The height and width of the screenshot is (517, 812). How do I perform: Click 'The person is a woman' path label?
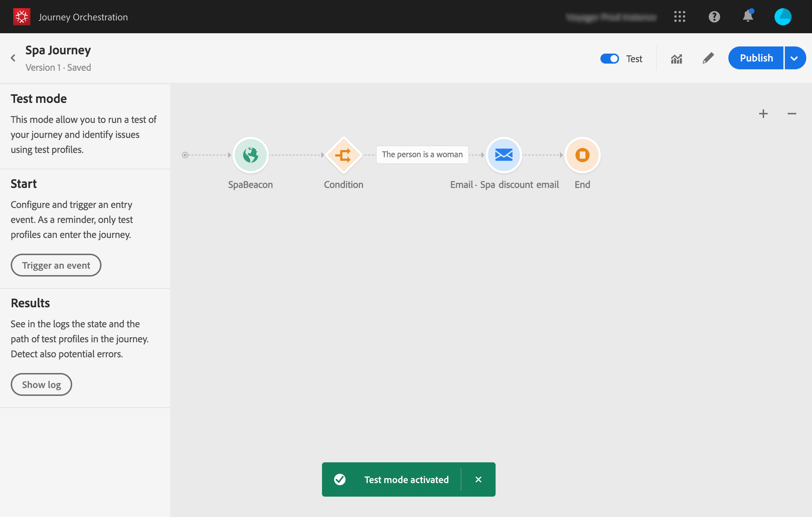pos(422,155)
